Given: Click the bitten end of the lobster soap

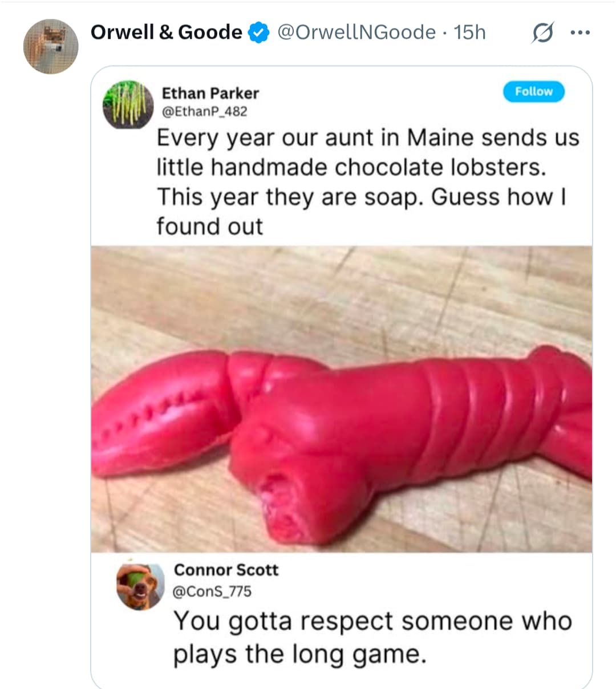Looking at the screenshot, I should tap(279, 505).
